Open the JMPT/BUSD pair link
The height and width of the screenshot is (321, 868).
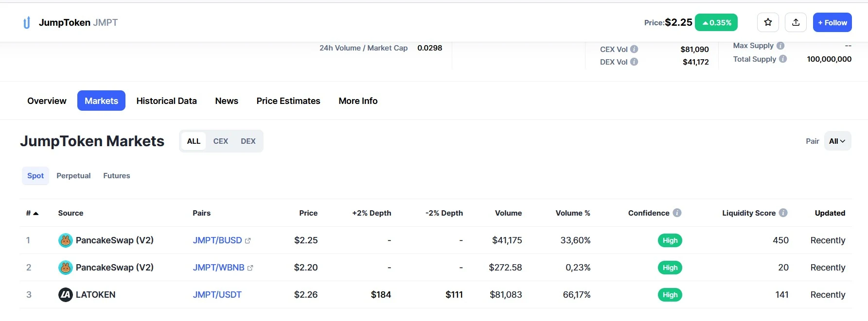(x=217, y=240)
